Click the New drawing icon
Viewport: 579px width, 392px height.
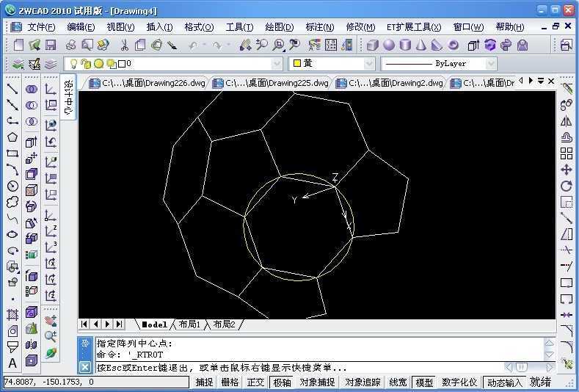click(x=18, y=45)
